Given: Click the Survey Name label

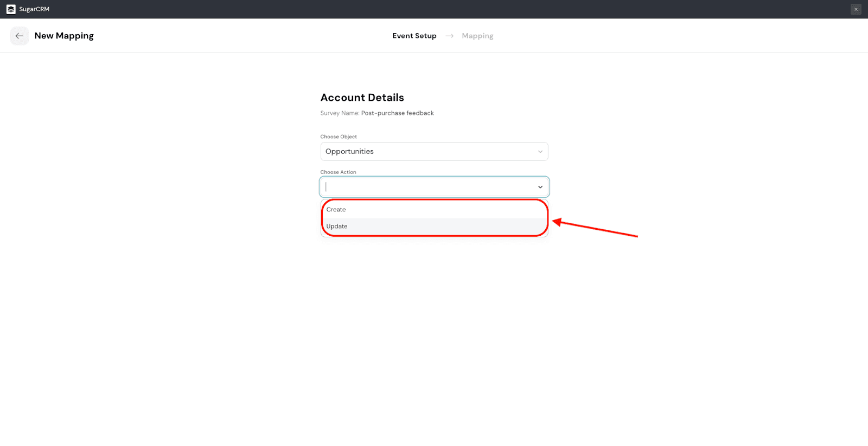Looking at the screenshot, I should (340, 113).
